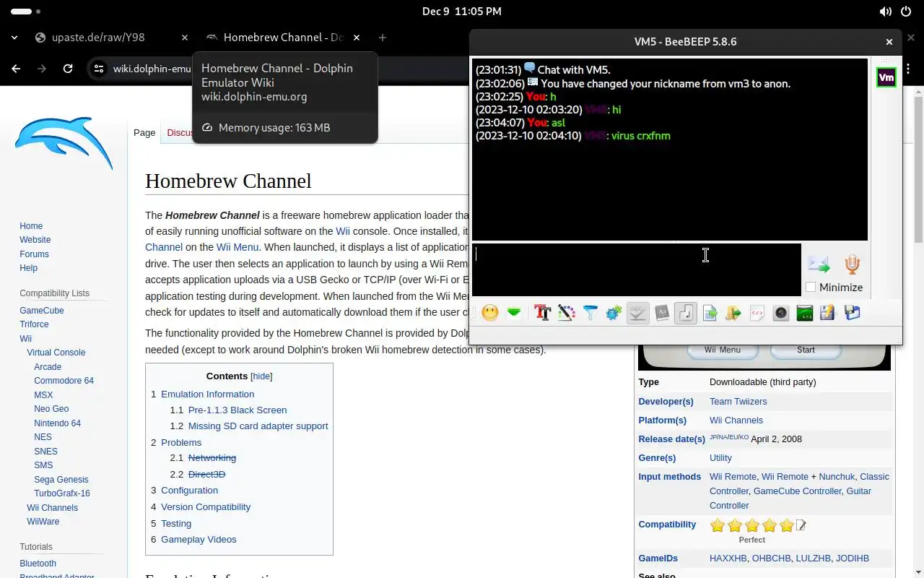Send message with the envelope arrow icon
The height and width of the screenshot is (578, 924).
click(819, 264)
